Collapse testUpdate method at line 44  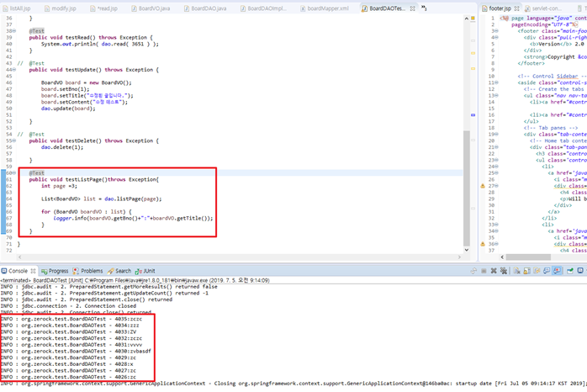(14, 70)
